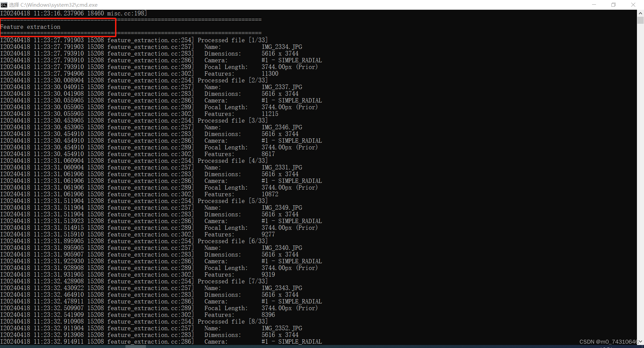
Task: Click the cmd.exe icon in title bar
Action: click(4, 5)
